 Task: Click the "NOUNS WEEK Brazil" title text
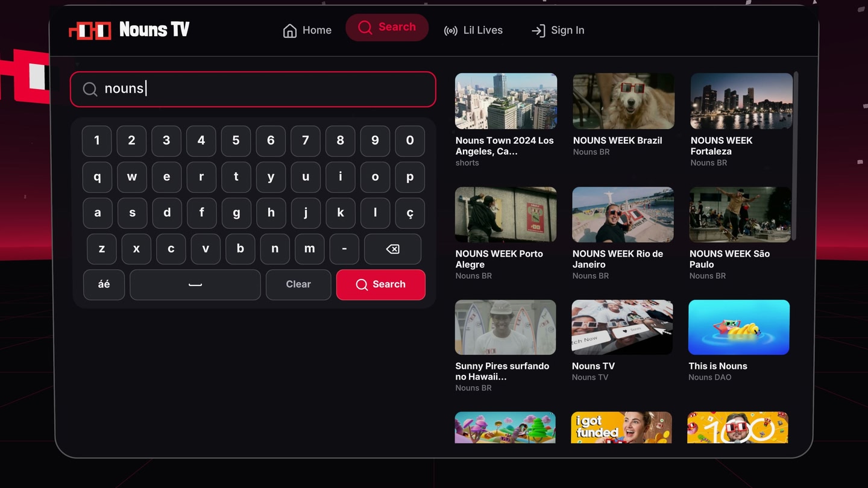tap(617, 140)
